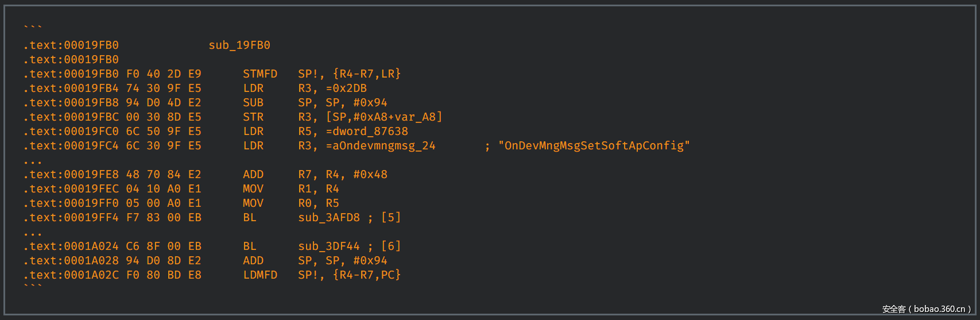Viewport: 980px width, 320px height.
Task: Select the =0x2DB operand
Action: (x=346, y=88)
